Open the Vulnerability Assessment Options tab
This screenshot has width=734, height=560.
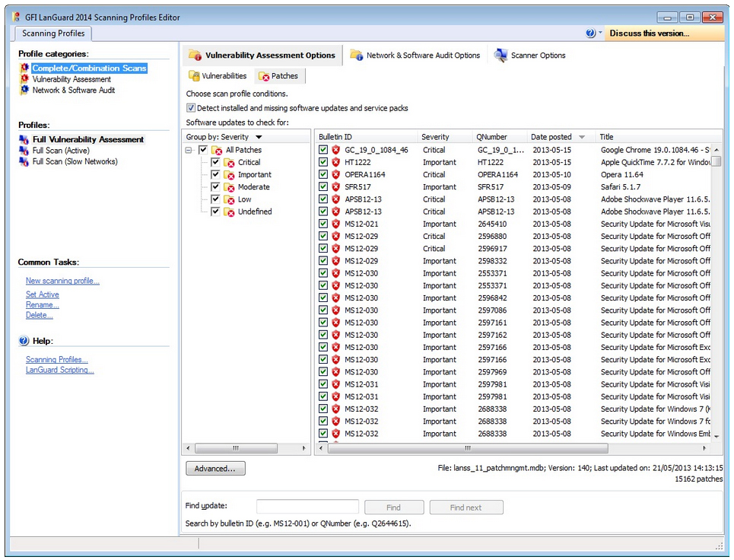pos(262,56)
